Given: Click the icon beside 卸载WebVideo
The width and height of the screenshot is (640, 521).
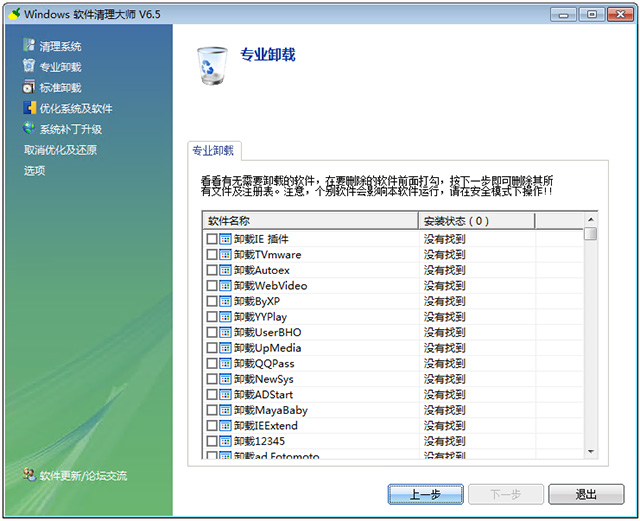Looking at the screenshot, I should point(225,285).
